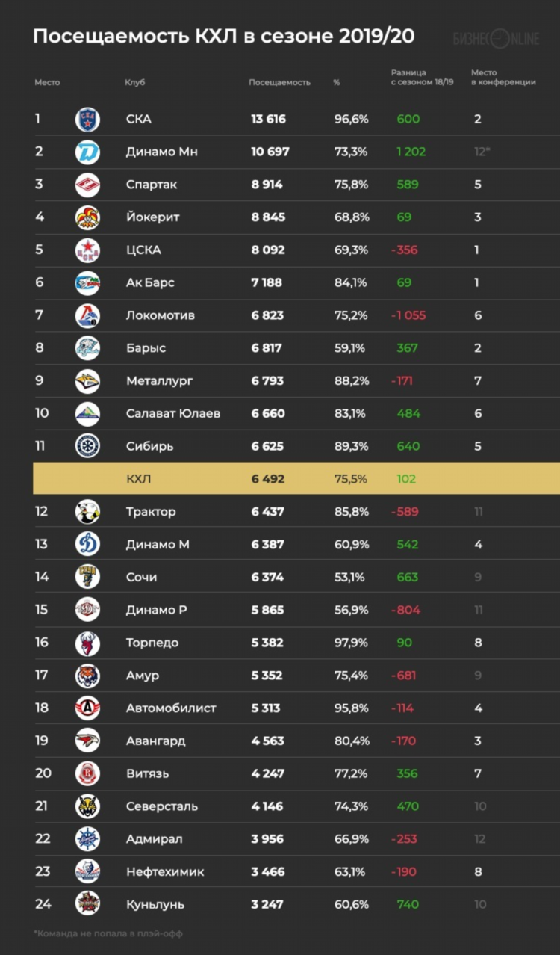Click the Место в конференции header

coord(503,78)
